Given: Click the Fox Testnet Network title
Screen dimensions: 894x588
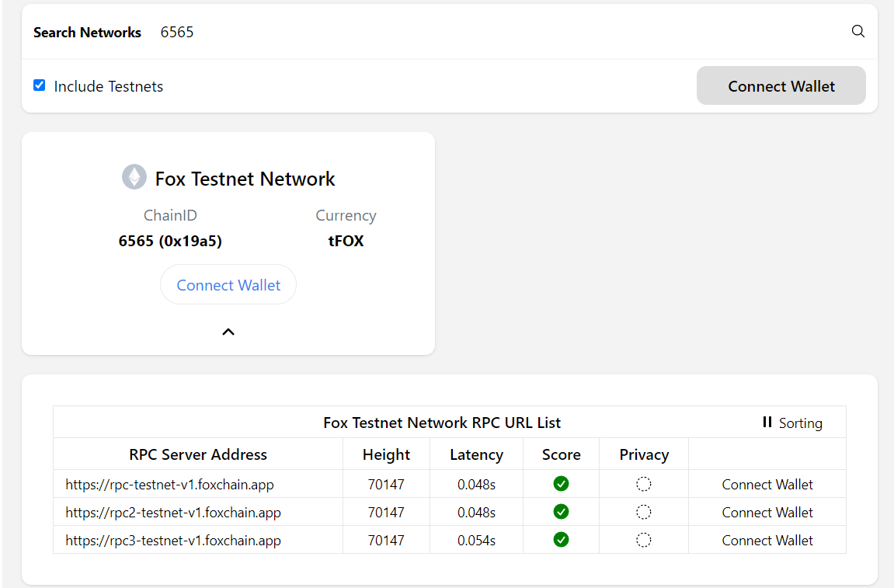Looking at the screenshot, I should point(245,179).
